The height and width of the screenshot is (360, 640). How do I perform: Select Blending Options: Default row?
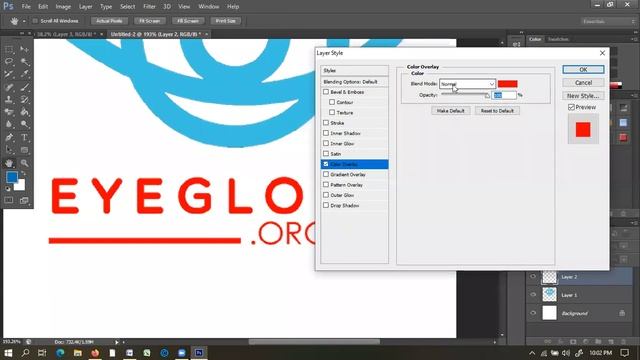pos(354,82)
